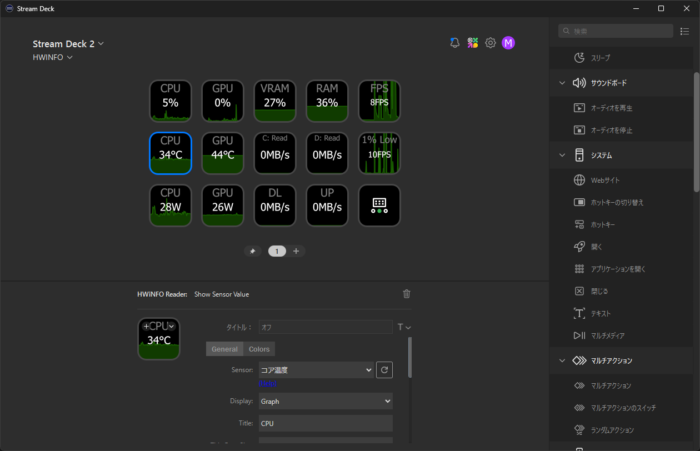
Task: Select the Webサイト action
Action: pyautogui.click(x=621, y=180)
